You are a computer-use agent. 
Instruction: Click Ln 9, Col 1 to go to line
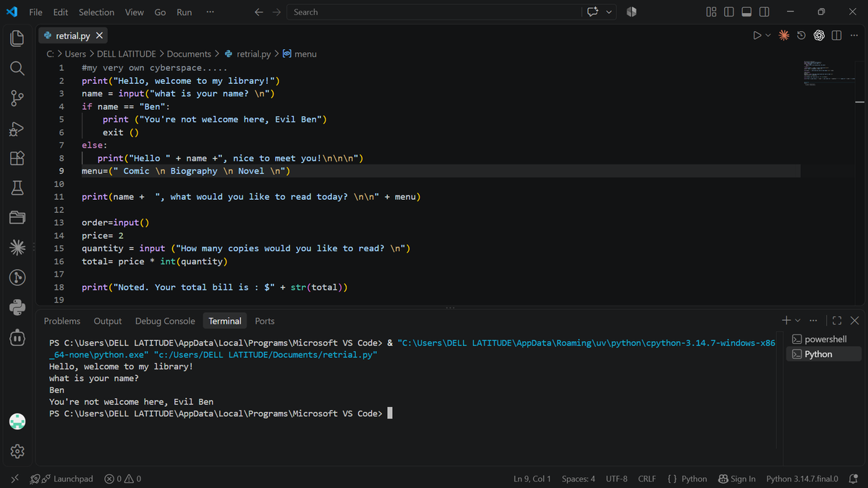[x=532, y=479]
